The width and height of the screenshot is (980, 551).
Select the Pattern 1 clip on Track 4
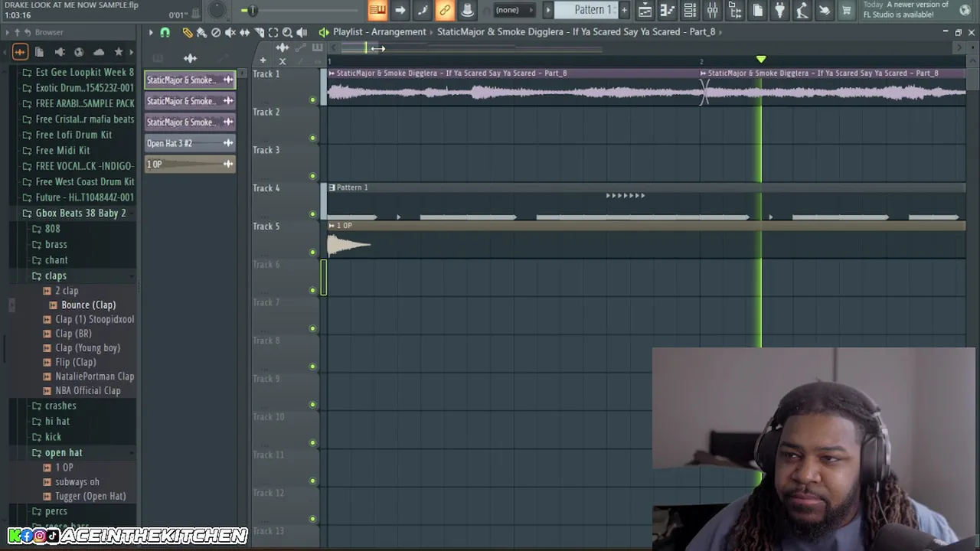pos(645,203)
